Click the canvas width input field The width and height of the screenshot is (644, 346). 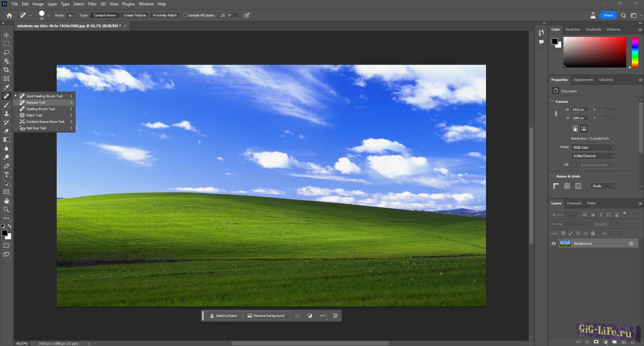[580, 110]
